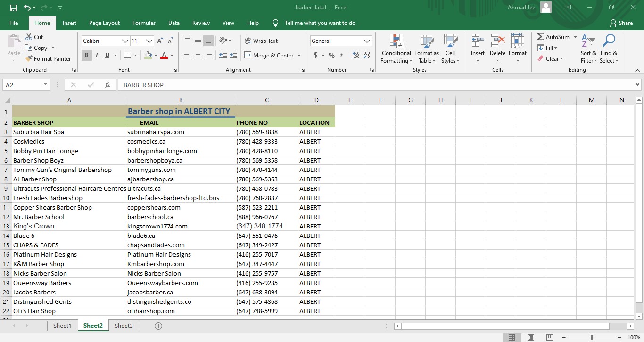Open the Page Layout tab
Image resolution: width=644 pixels, height=342 pixels.
[104, 23]
